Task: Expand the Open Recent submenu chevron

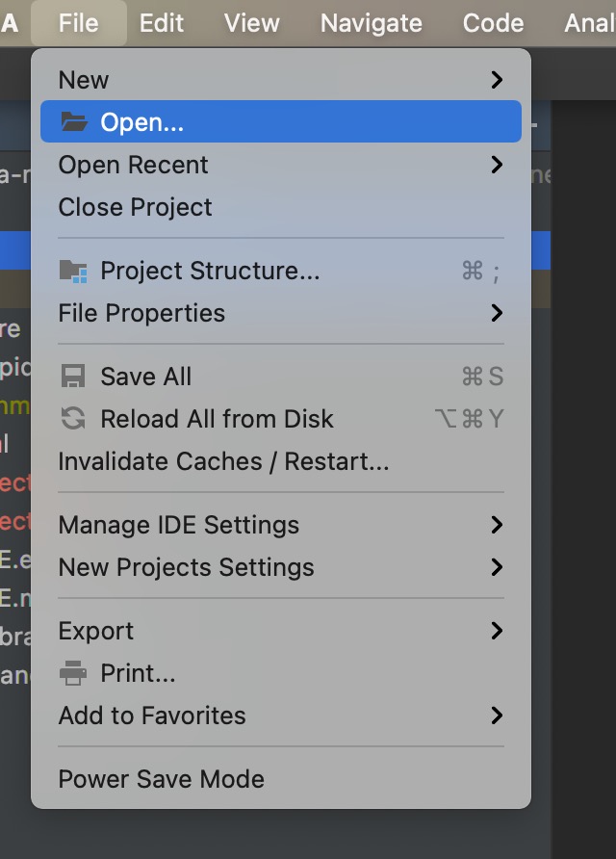Action: [x=497, y=165]
